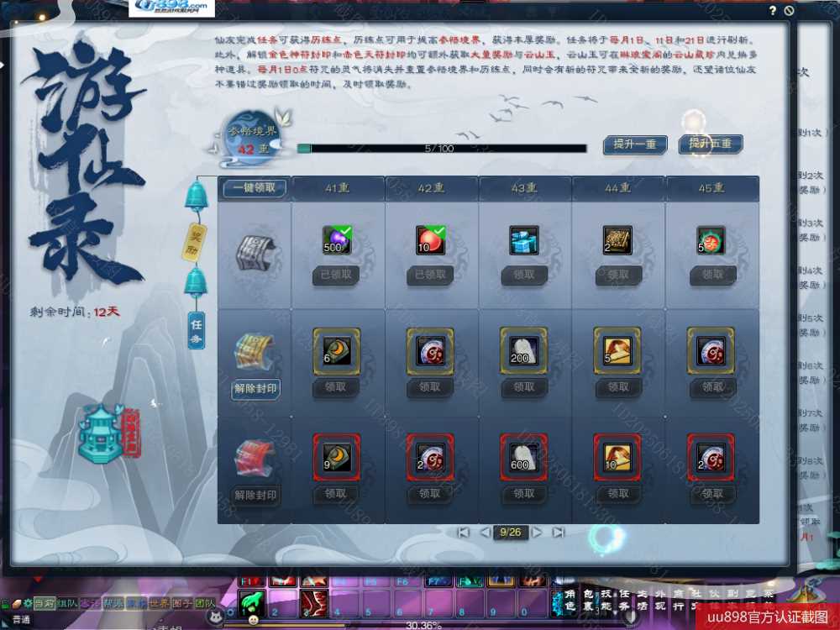The height and width of the screenshot is (630, 840).
Task: Click the red-framed 600 stone reward icon
Action: (x=523, y=457)
